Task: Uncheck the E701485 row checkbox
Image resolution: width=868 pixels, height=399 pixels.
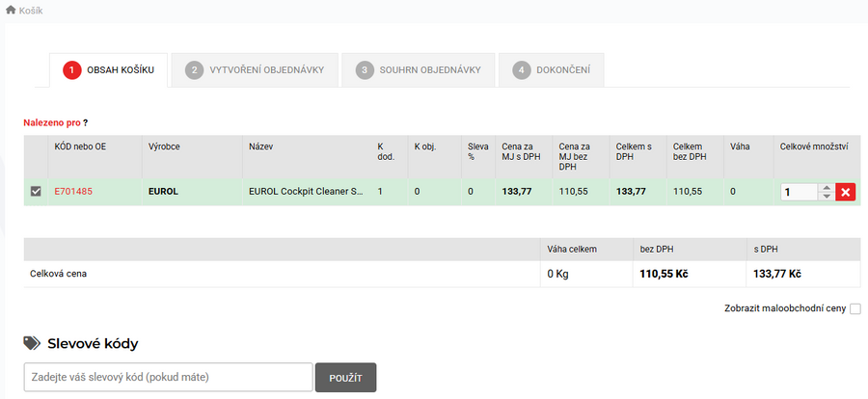Action: click(x=37, y=192)
